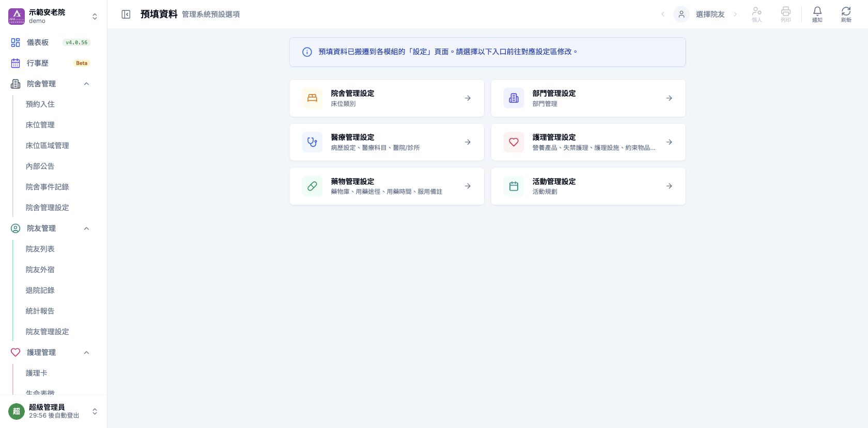The width and height of the screenshot is (868, 428).
Task: Open 預約入住 in the sidebar
Action: point(40,104)
